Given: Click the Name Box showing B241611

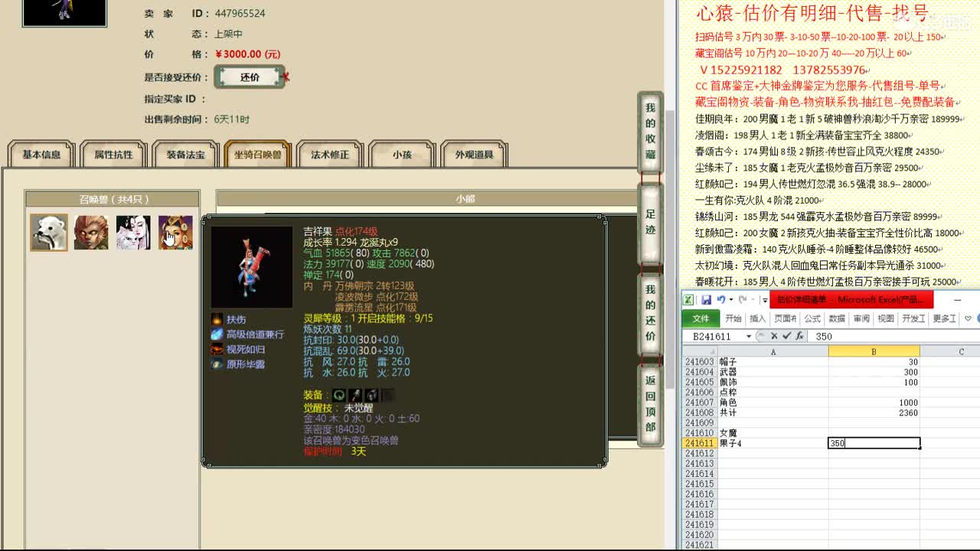Looking at the screenshot, I should click(x=712, y=337).
